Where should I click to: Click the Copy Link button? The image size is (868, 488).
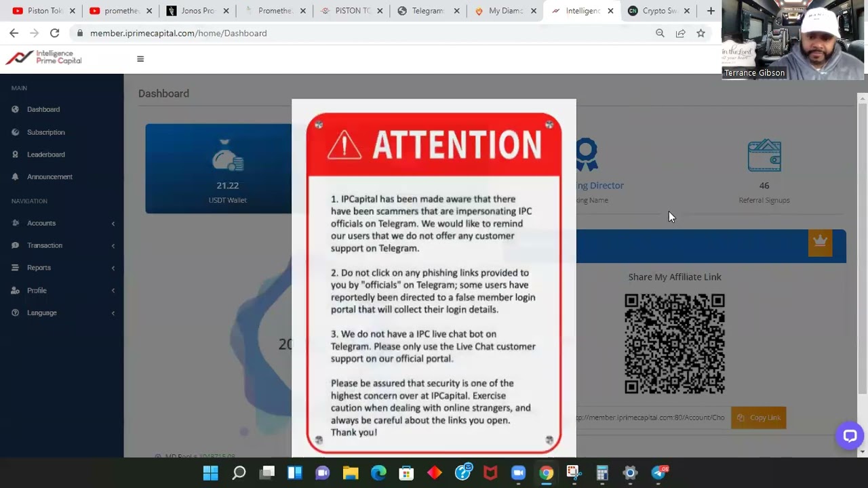tap(759, 418)
